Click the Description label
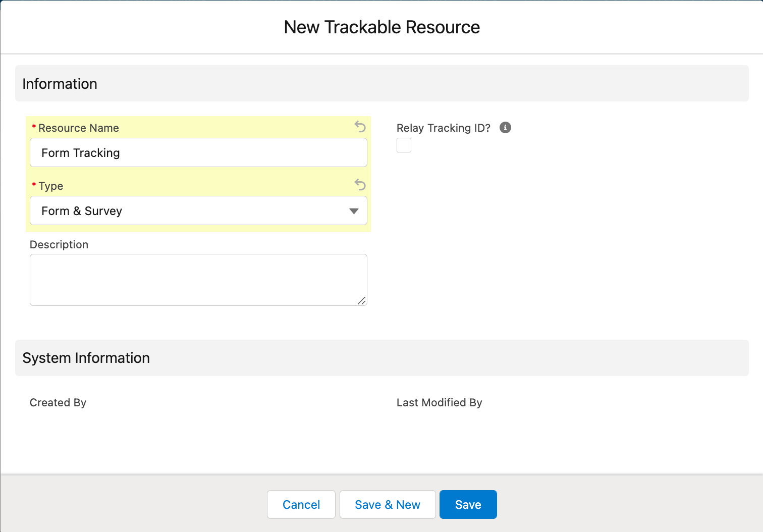 pyautogui.click(x=59, y=244)
